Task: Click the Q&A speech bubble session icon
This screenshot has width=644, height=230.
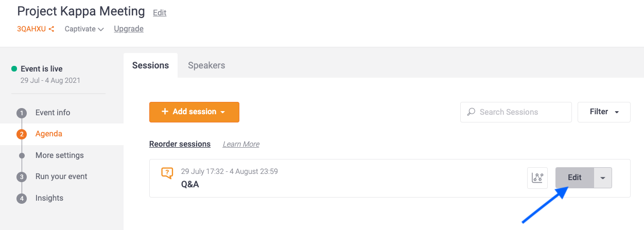Action: tap(167, 173)
